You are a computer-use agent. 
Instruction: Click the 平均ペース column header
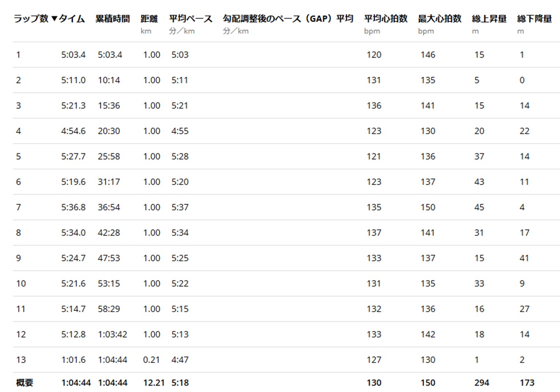point(190,19)
